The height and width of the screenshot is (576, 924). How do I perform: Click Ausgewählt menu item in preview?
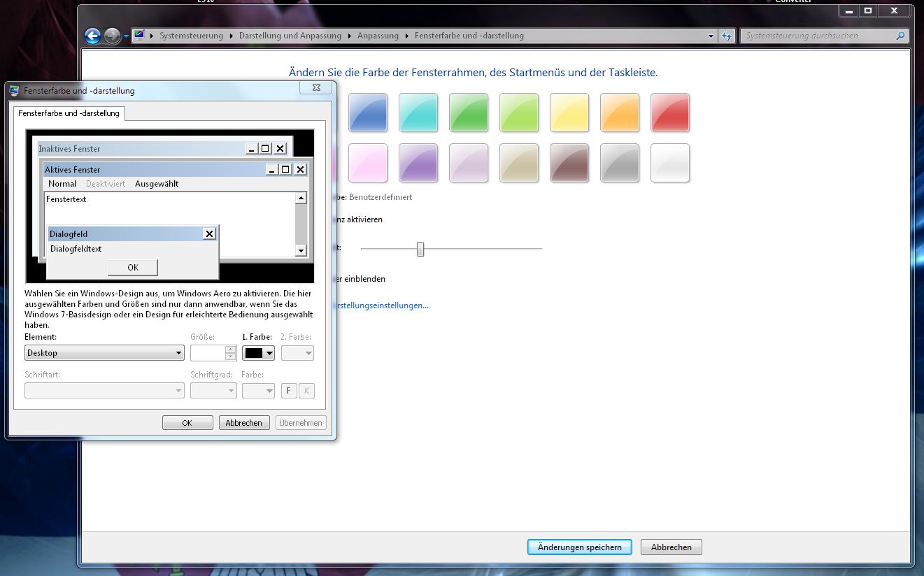click(157, 184)
